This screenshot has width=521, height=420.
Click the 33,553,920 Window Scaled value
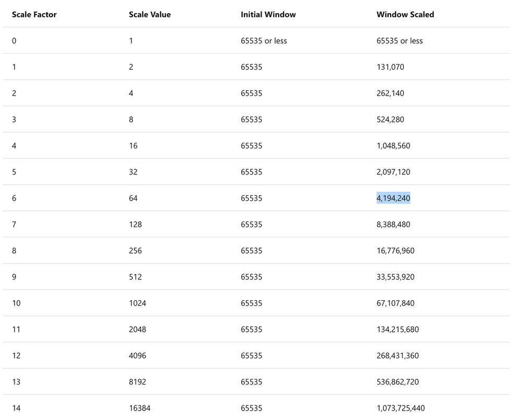(395, 277)
